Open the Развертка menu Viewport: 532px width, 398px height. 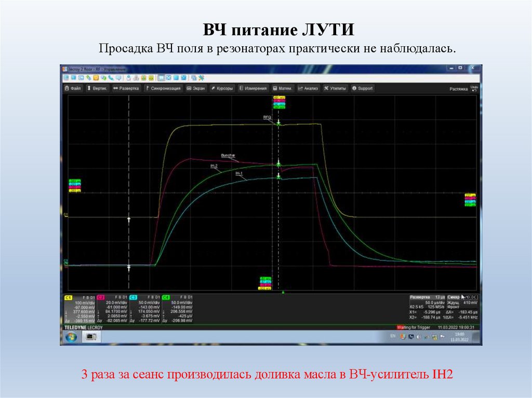(126, 89)
